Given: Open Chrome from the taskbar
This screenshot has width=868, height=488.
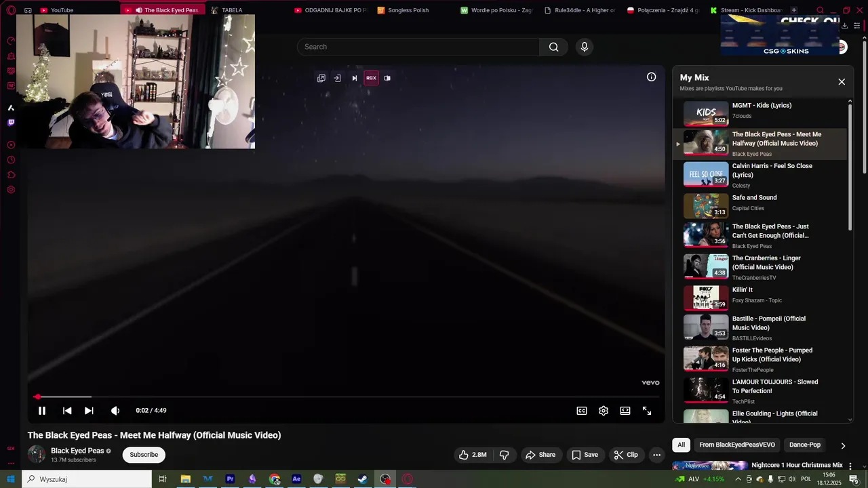Looking at the screenshot, I should (275, 479).
